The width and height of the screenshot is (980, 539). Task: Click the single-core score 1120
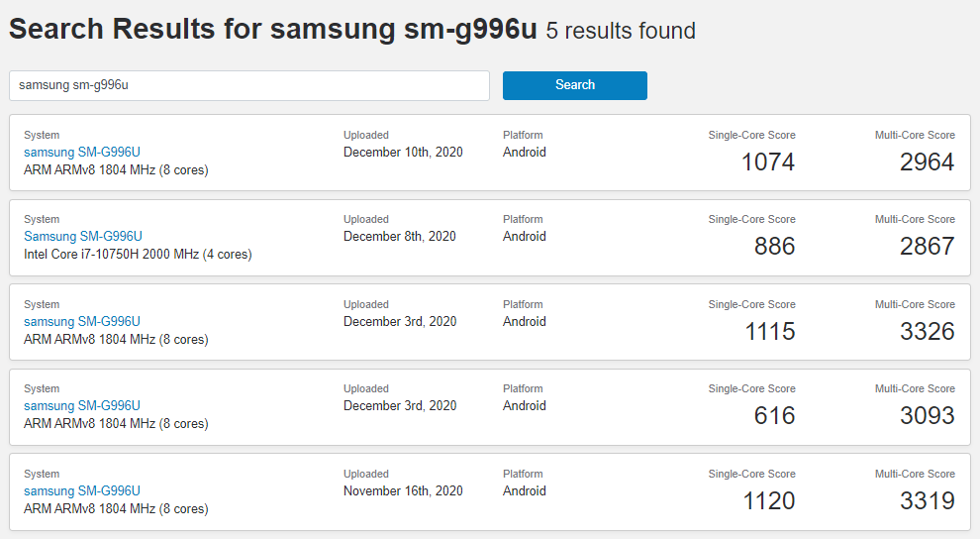768,500
